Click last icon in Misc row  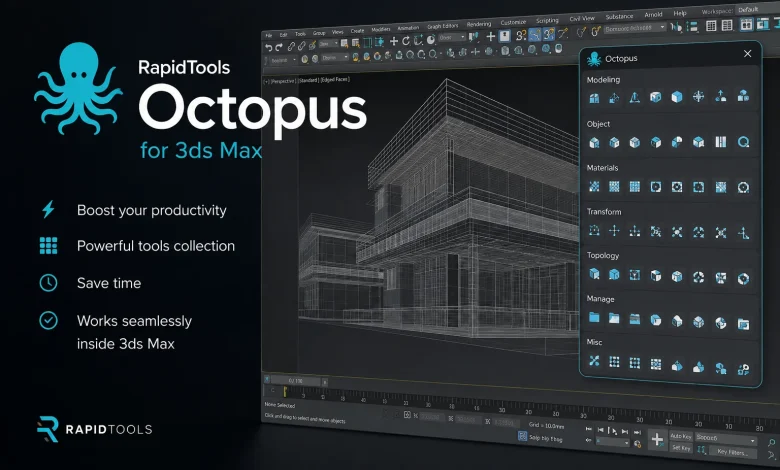click(743, 369)
